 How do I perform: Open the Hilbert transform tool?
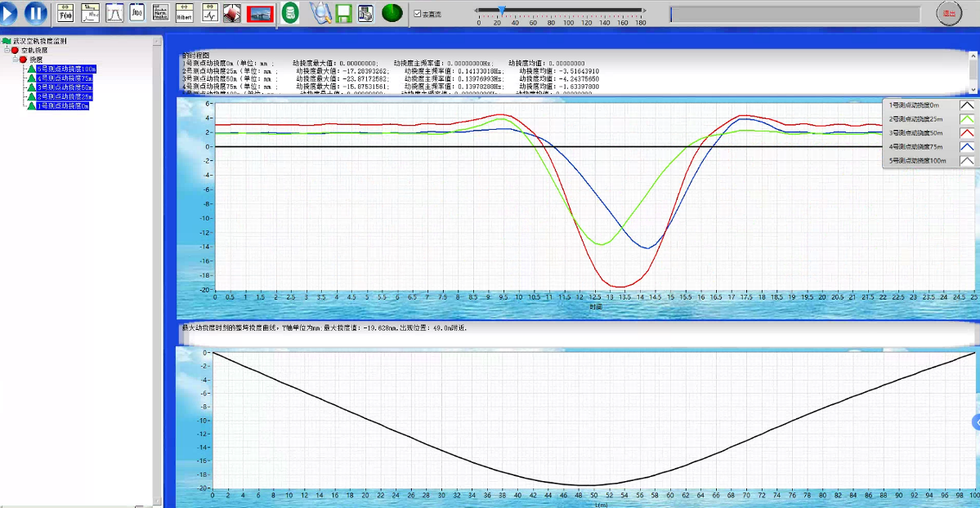pyautogui.click(x=185, y=13)
